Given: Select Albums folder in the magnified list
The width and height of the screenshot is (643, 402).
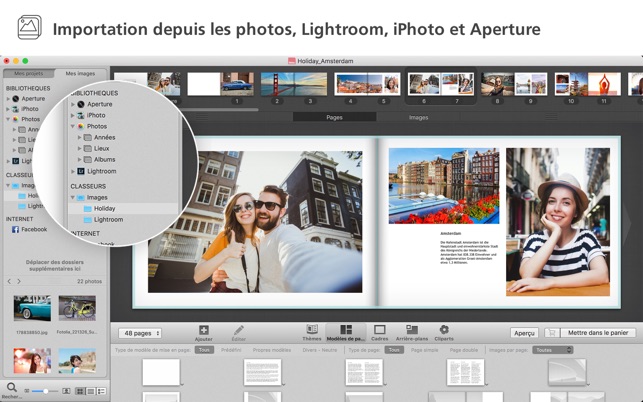Looking at the screenshot, I should pos(104,159).
